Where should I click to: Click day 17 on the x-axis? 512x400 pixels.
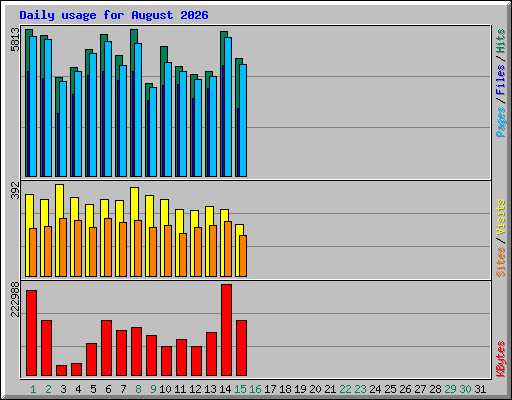click(x=270, y=389)
